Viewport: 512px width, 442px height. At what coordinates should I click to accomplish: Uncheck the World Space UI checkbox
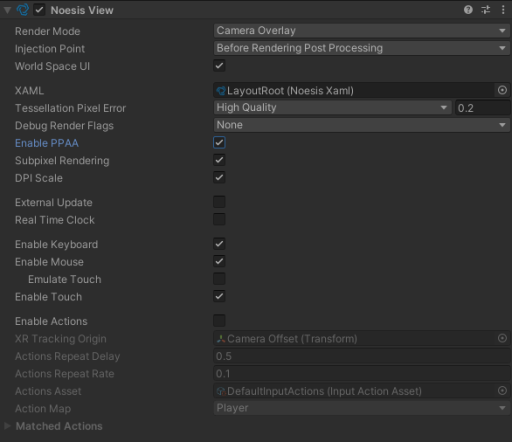point(219,65)
